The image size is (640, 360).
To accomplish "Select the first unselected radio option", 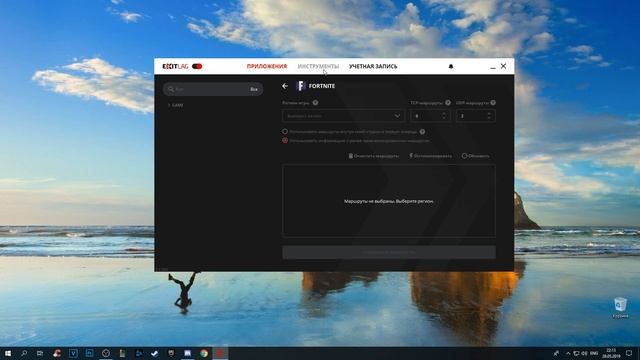I will tap(285, 131).
